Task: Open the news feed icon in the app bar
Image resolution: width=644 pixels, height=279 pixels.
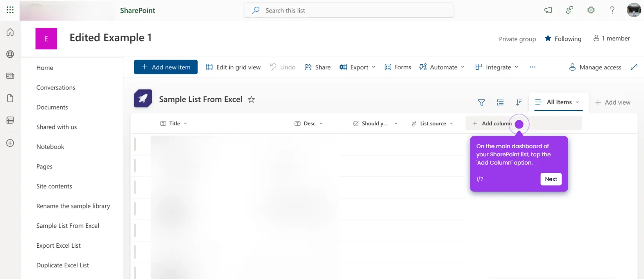Action: (x=10, y=76)
